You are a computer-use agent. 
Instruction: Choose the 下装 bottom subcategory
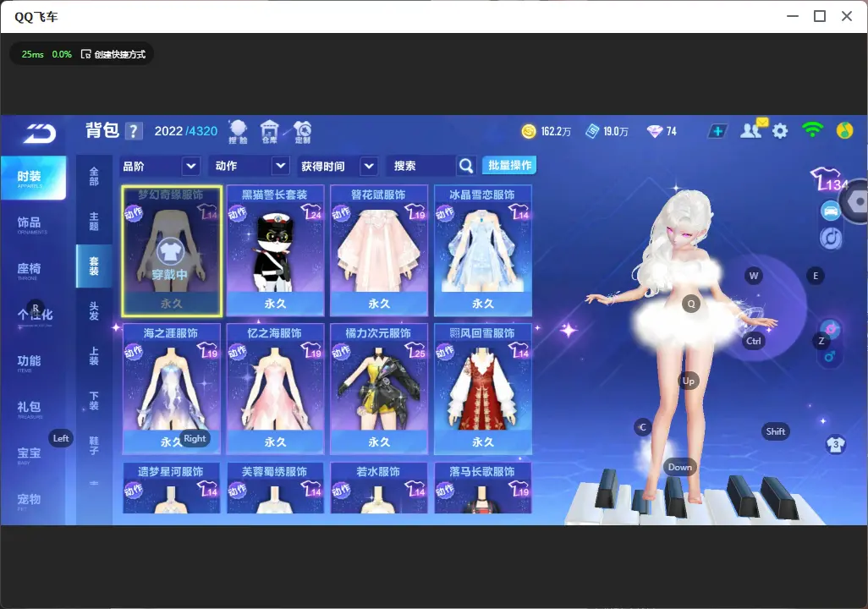tap(94, 401)
